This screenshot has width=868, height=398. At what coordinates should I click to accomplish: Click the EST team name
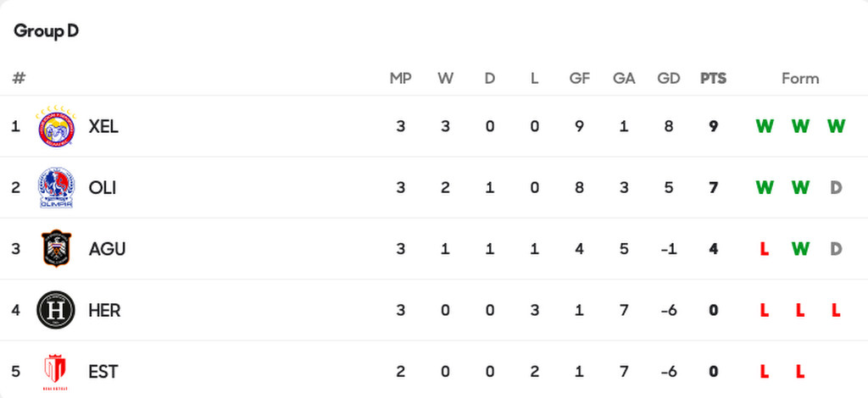pos(103,371)
